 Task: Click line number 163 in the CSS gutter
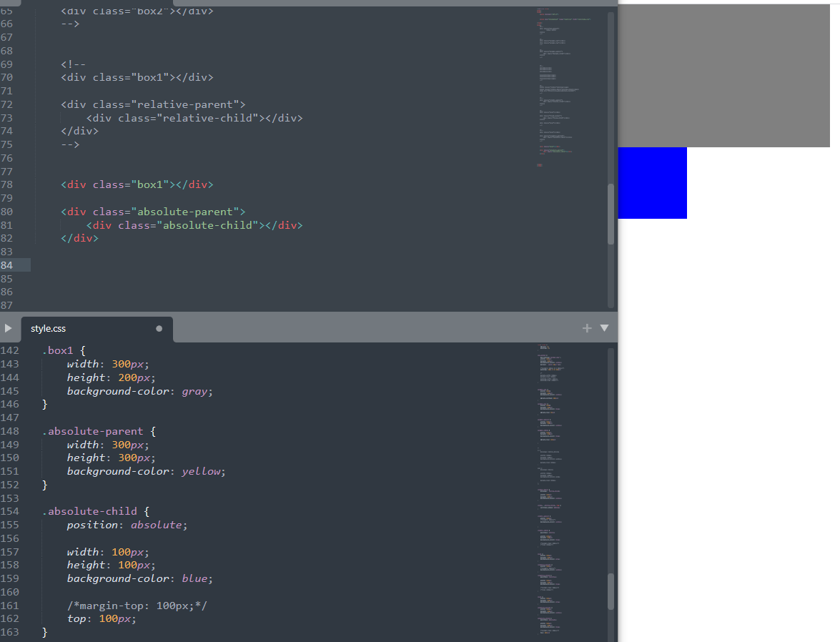tap(9, 633)
